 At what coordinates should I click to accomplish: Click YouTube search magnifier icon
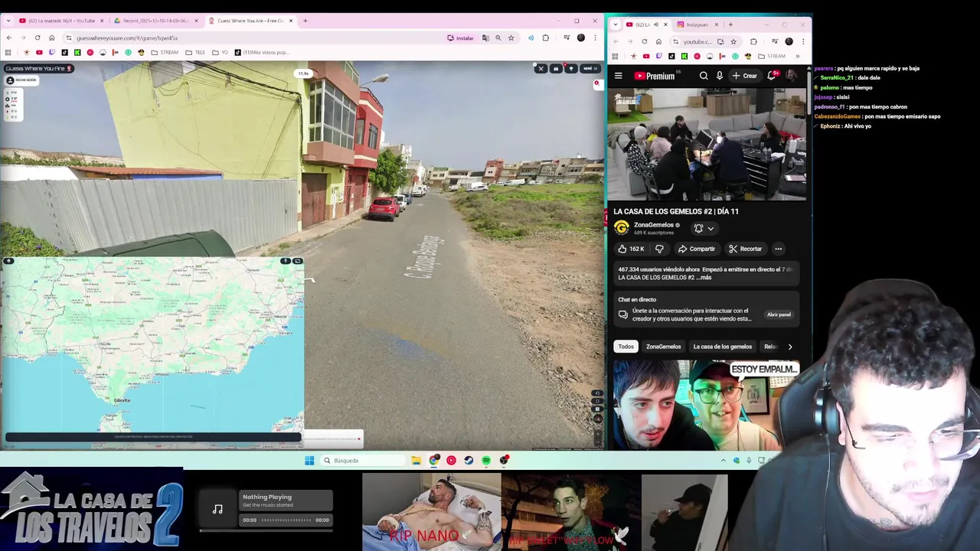tap(704, 76)
